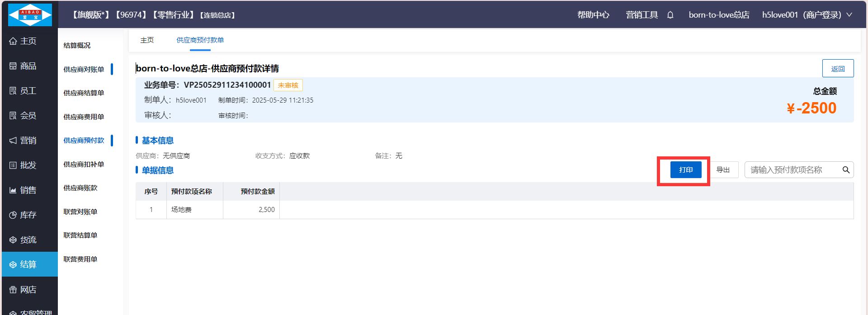Expand the h5love001 account dropdown arrow
The width and height of the screenshot is (868, 315).
(x=849, y=15)
